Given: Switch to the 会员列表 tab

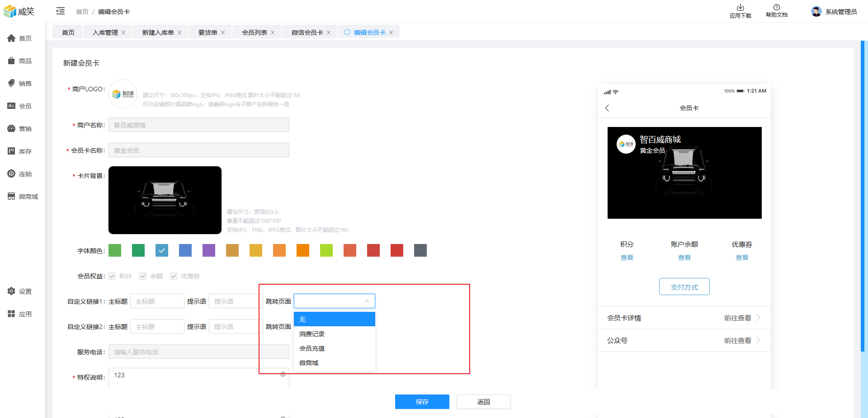Looking at the screenshot, I should click(254, 33).
